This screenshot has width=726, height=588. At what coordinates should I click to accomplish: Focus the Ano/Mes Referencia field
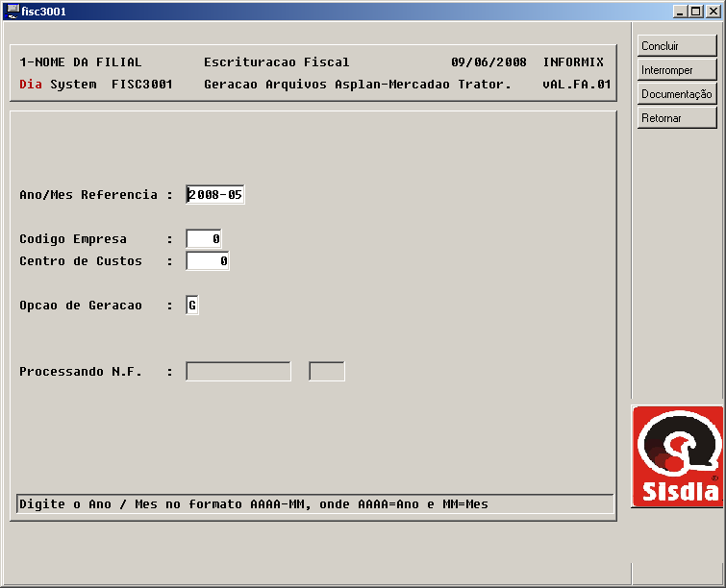tap(215, 194)
